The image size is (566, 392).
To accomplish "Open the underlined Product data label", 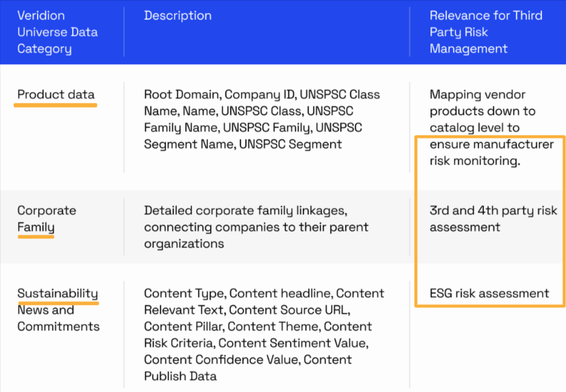I will coord(56,94).
